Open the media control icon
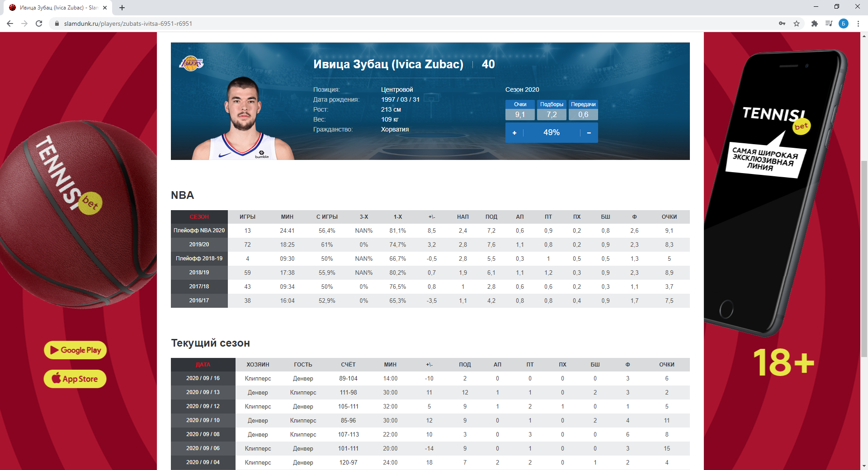 click(829, 23)
